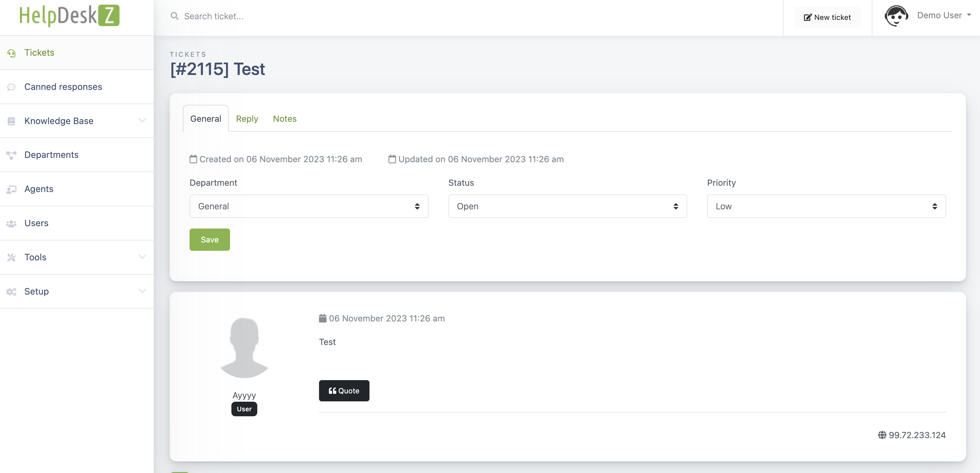Click the HelpDeskZ logo
Image resolution: width=980 pixels, height=473 pixels.
[69, 15]
